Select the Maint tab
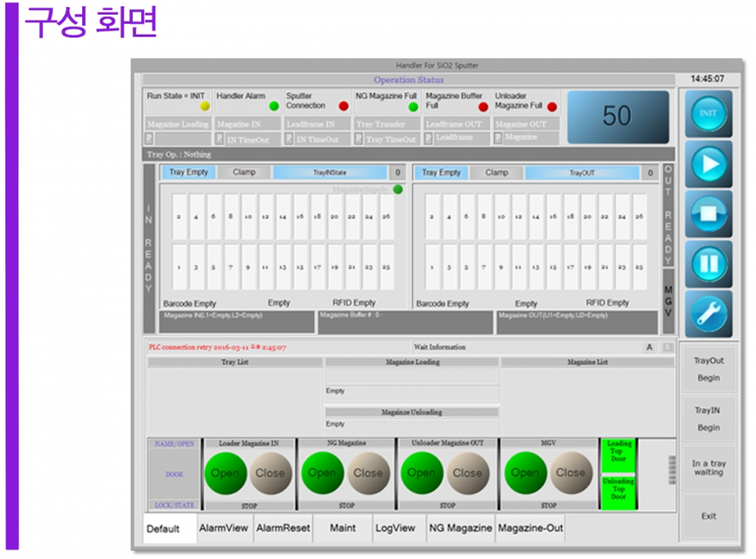Screen dimensions: 756x559 pos(342,528)
